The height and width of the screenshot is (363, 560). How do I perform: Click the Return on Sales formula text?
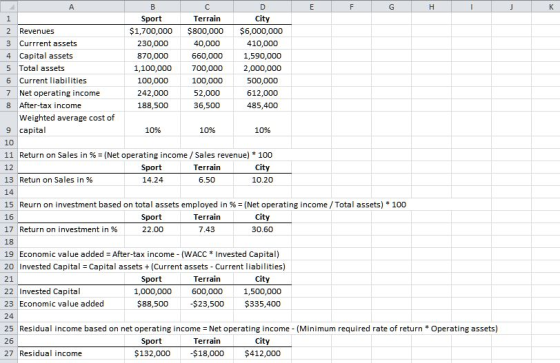(146, 155)
